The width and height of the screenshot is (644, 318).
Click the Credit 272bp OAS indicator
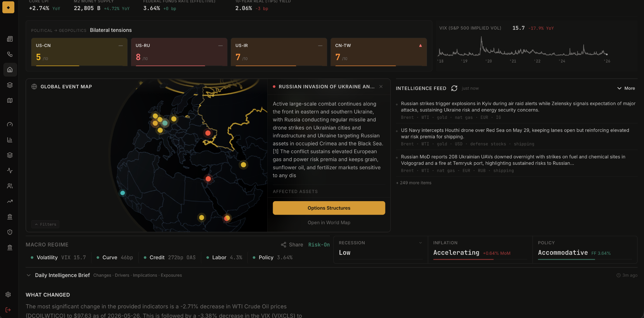(x=170, y=258)
